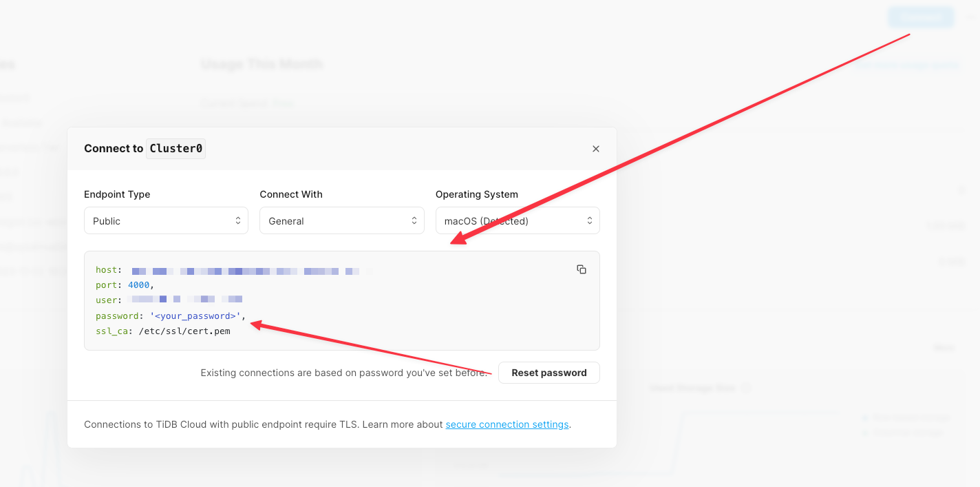This screenshot has width=980, height=487.
Task: Click the faded blue link below the top-right button
Action: [x=908, y=65]
